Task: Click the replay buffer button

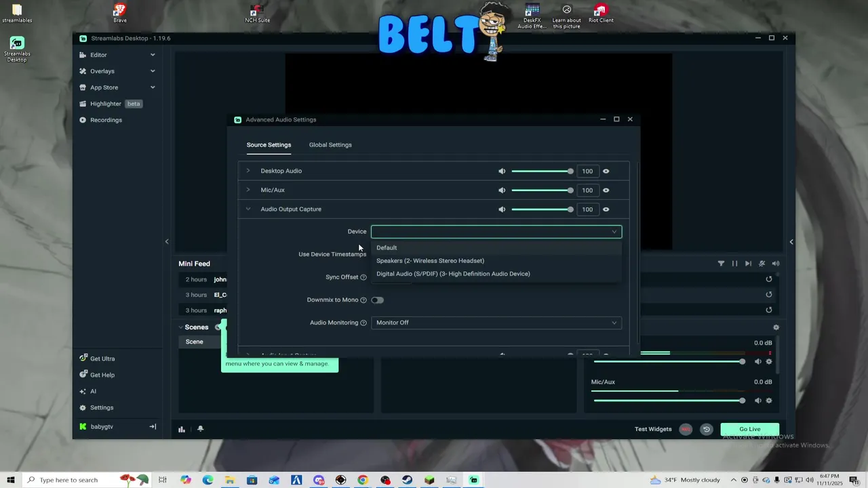Action: [x=707, y=429]
